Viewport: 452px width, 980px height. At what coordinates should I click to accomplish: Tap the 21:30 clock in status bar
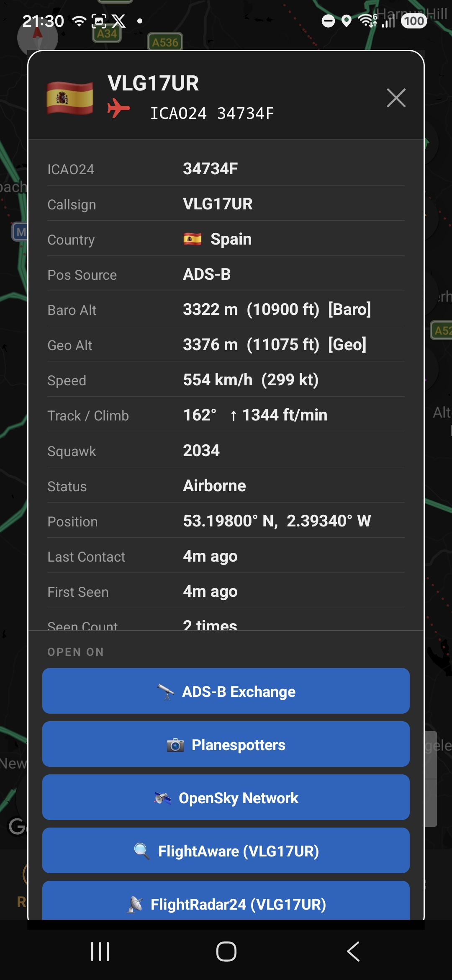tap(43, 21)
